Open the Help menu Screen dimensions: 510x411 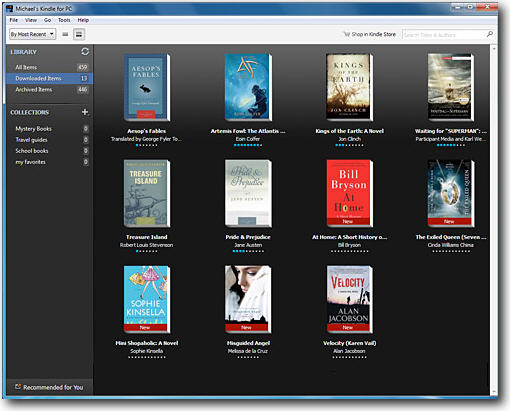click(x=83, y=20)
